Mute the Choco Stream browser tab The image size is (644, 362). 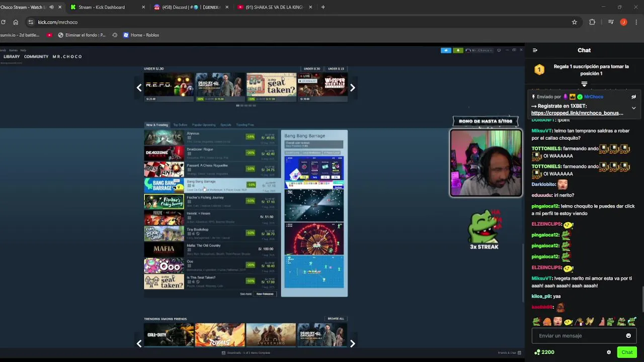click(51, 7)
